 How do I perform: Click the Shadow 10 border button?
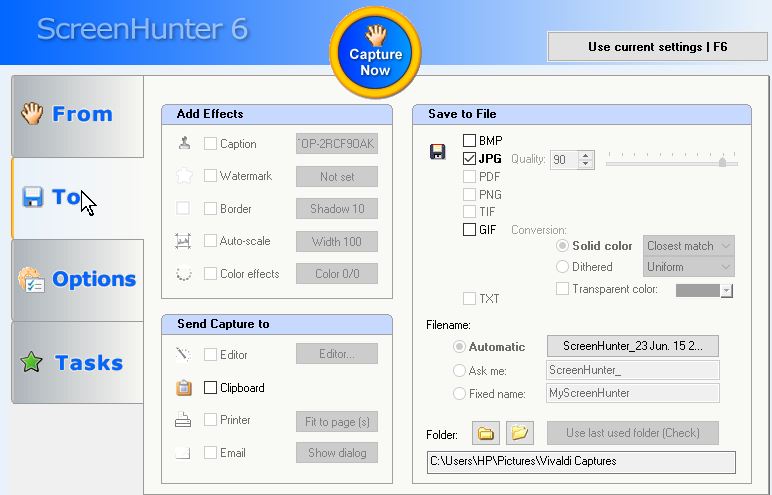pos(337,209)
